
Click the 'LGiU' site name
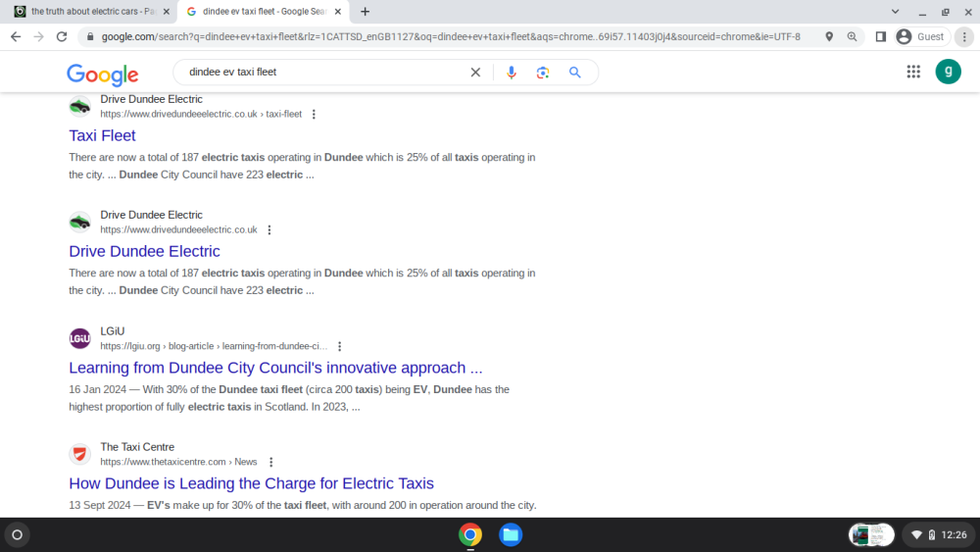[113, 331]
